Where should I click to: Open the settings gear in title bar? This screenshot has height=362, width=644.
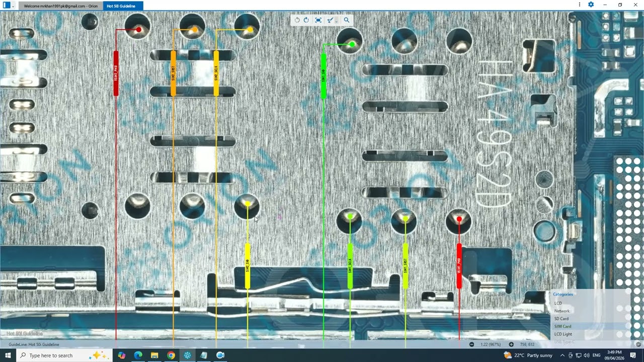pyautogui.click(x=591, y=5)
